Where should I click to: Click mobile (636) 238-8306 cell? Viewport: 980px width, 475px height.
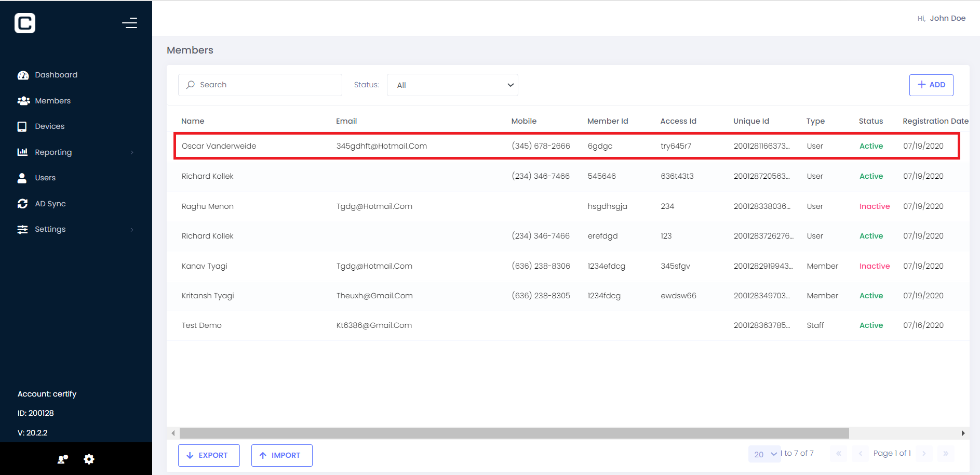coord(541,266)
